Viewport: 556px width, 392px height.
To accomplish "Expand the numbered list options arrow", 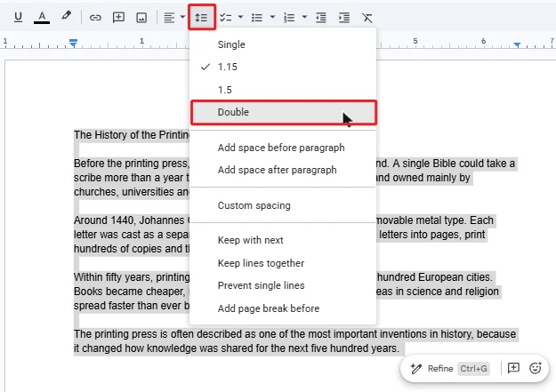I will tap(304, 17).
